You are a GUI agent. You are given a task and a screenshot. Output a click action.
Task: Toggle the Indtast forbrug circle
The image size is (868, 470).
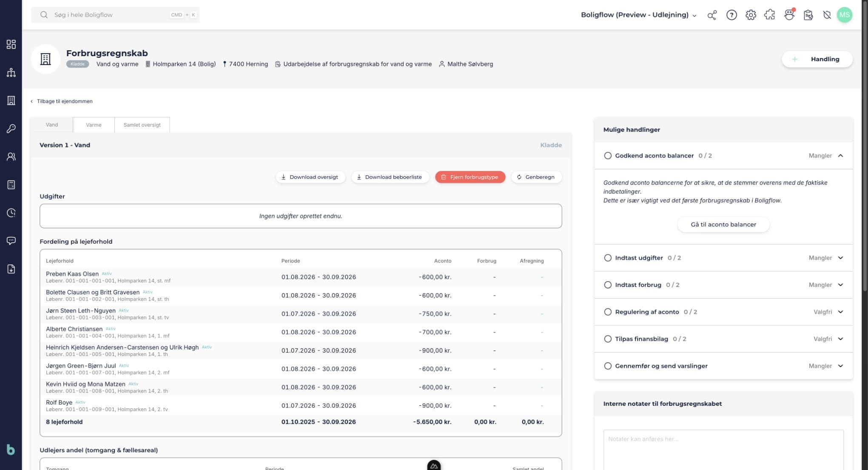[608, 285]
